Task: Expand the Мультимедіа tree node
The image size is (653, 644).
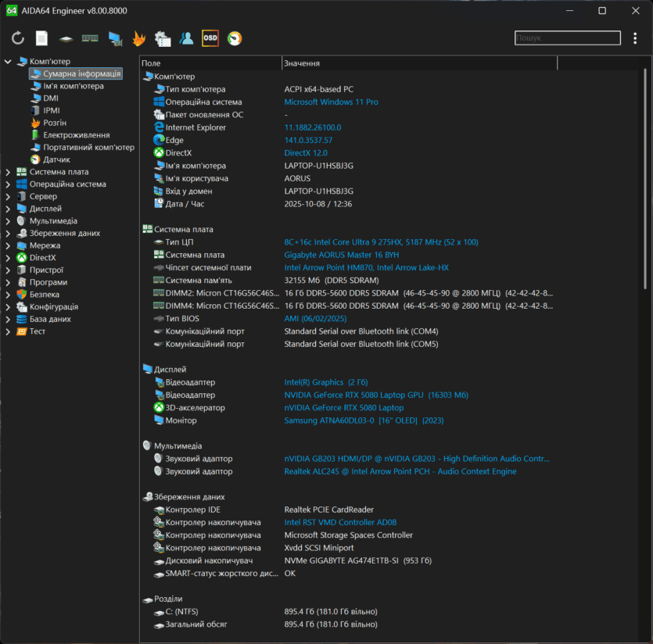Action: pyautogui.click(x=8, y=221)
